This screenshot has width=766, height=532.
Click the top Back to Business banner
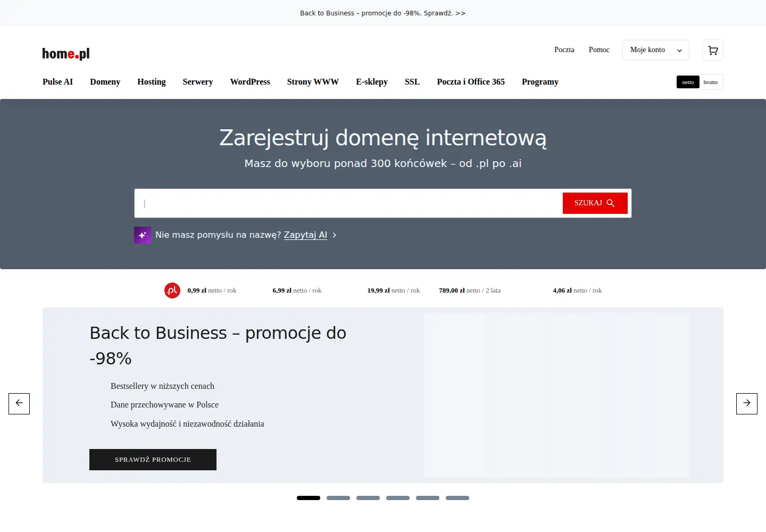(x=383, y=13)
